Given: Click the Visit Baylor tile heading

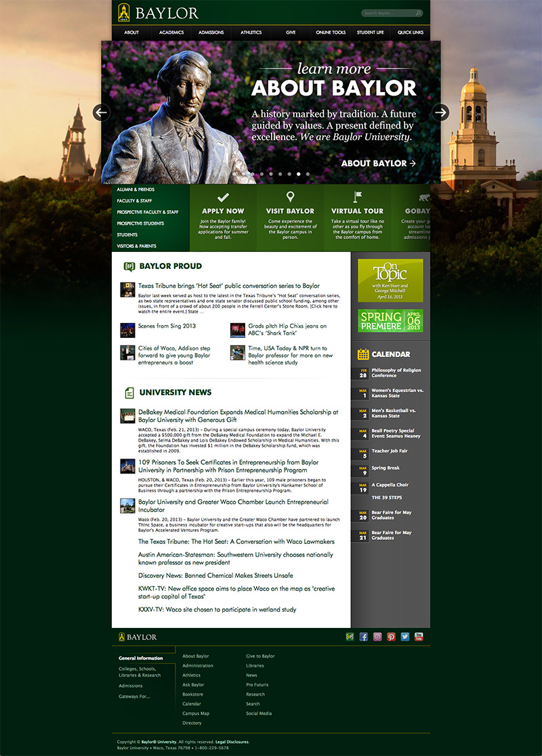Looking at the screenshot, I should click(x=290, y=211).
